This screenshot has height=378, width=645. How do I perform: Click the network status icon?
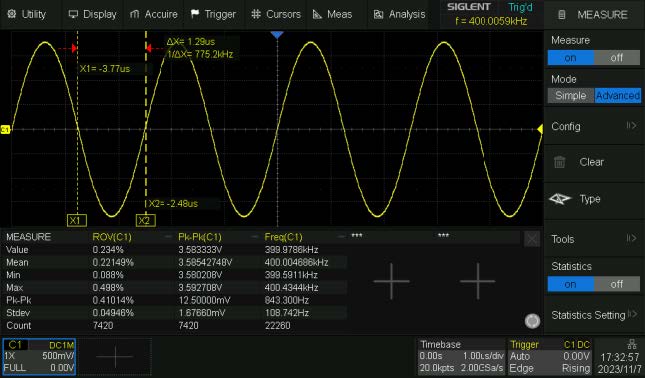631,344
